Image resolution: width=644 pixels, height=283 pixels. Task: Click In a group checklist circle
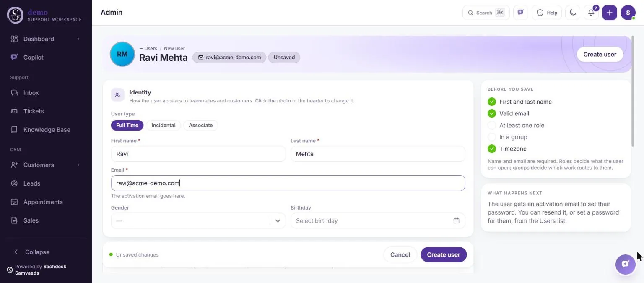[x=492, y=137]
